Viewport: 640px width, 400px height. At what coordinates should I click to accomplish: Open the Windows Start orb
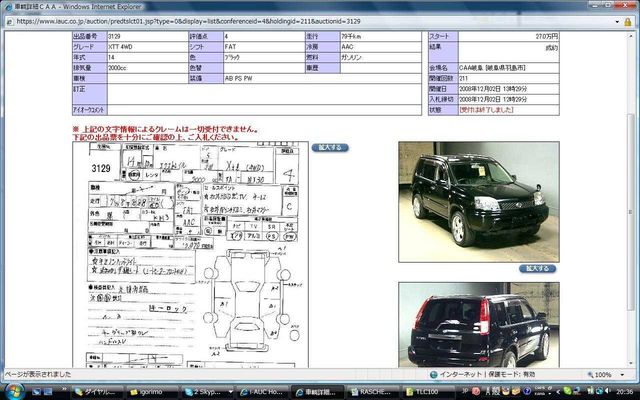15,391
